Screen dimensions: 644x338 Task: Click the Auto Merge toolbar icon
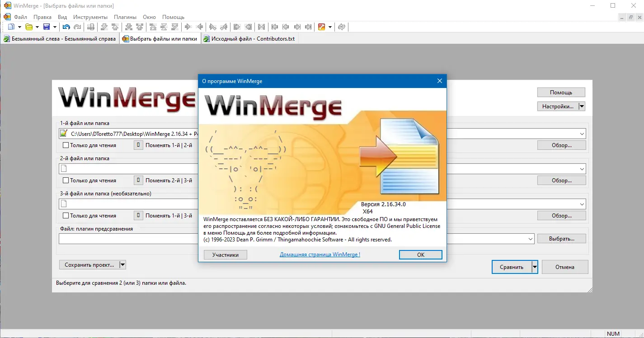pos(262,27)
